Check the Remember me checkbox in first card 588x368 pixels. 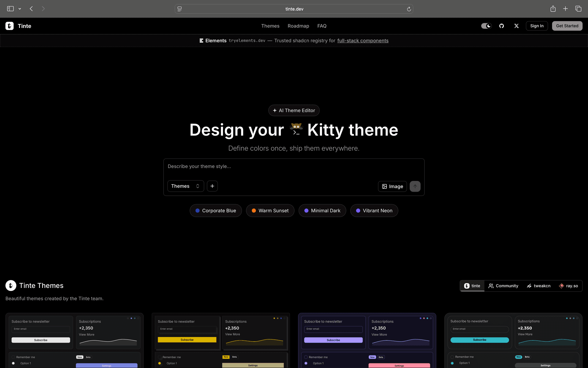click(x=13, y=357)
